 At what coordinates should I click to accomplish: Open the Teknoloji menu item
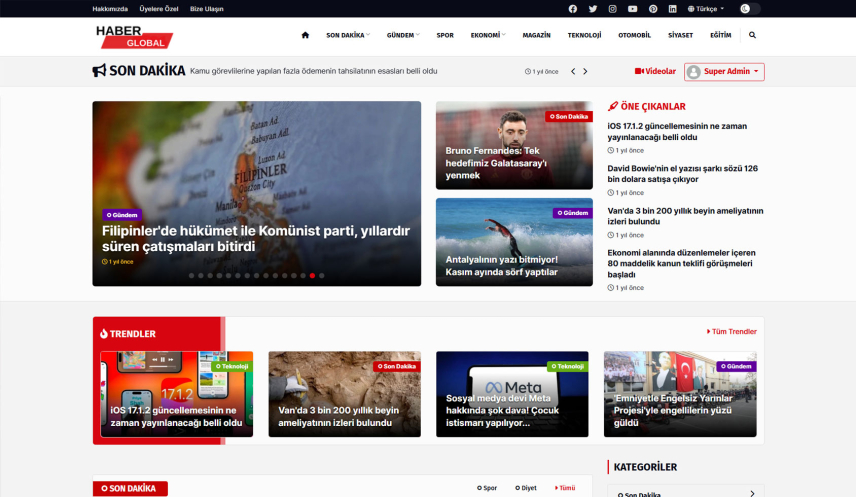click(584, 35)
